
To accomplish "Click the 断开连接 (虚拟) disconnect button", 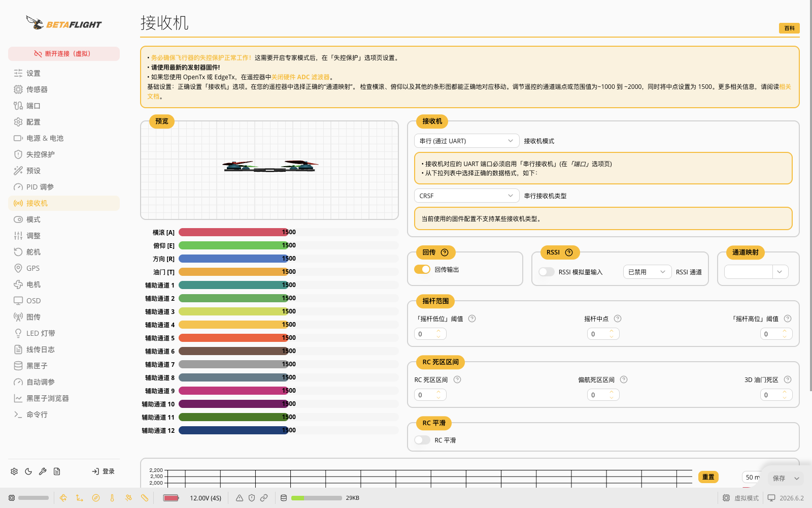I will click(64, 53).
